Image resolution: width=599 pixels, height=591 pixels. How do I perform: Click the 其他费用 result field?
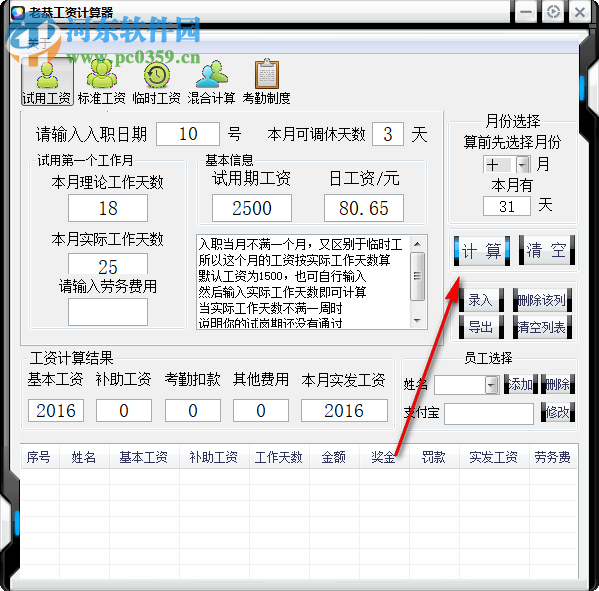[x=261, y=410]
